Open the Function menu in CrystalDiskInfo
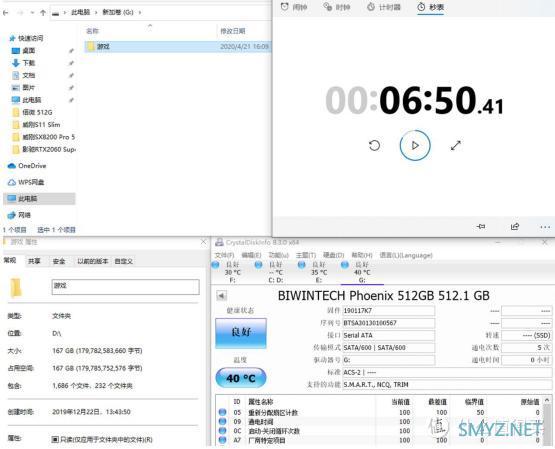The image size is (555, 449). coord(279,255)
